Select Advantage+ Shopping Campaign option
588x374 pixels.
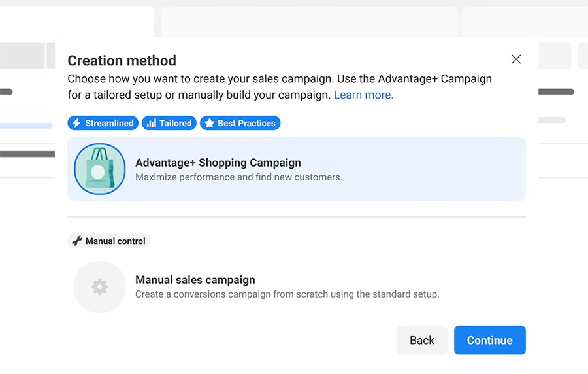point(297,169)
